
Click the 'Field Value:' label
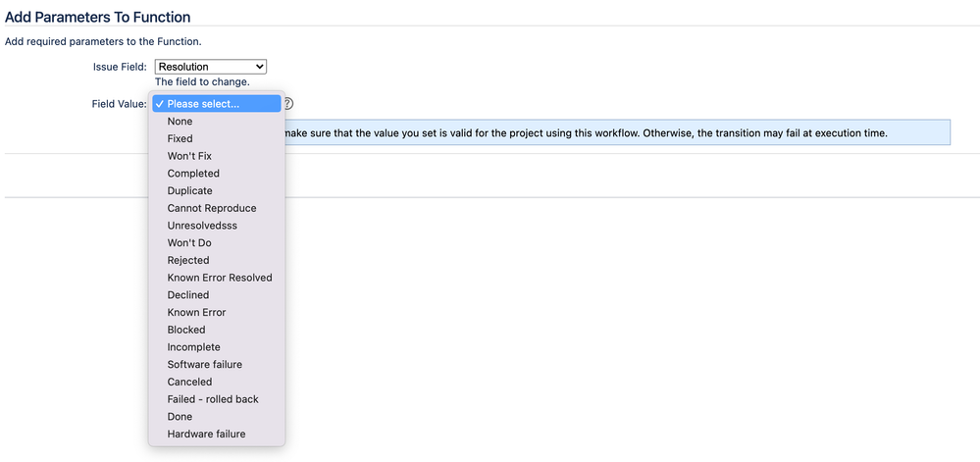click(119, 104)
